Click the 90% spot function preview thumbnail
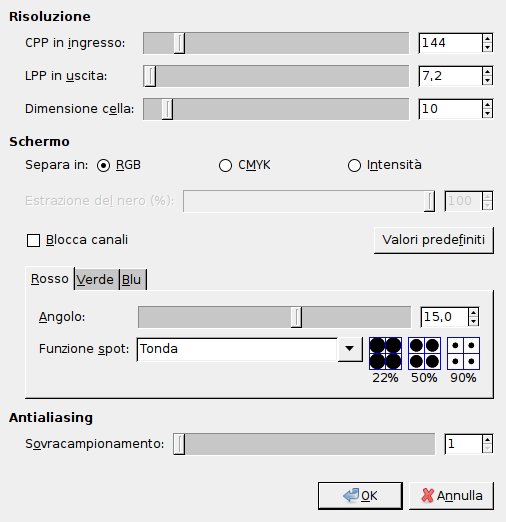506x522 pixels. (x=463, y=353)
